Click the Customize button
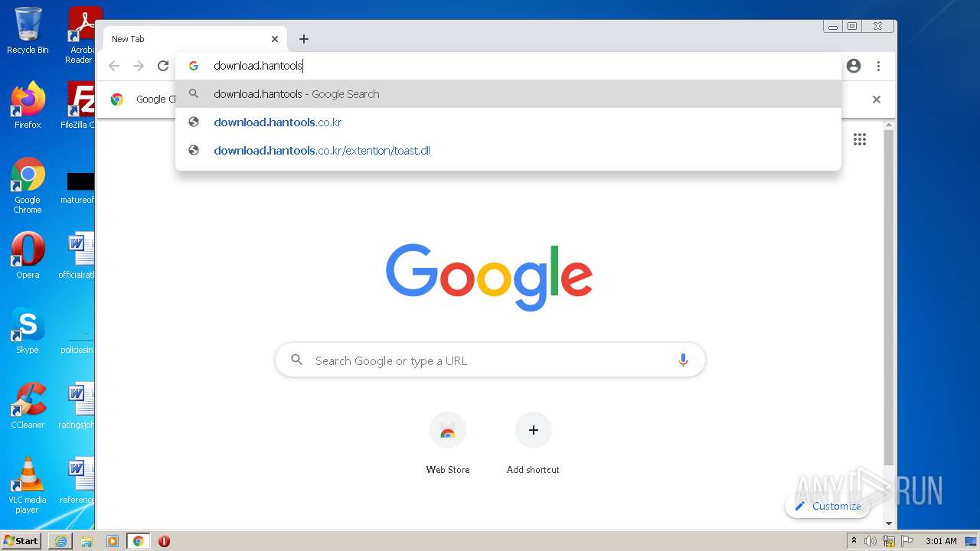Viewport: 980px width, 551px height. point(828,506)
